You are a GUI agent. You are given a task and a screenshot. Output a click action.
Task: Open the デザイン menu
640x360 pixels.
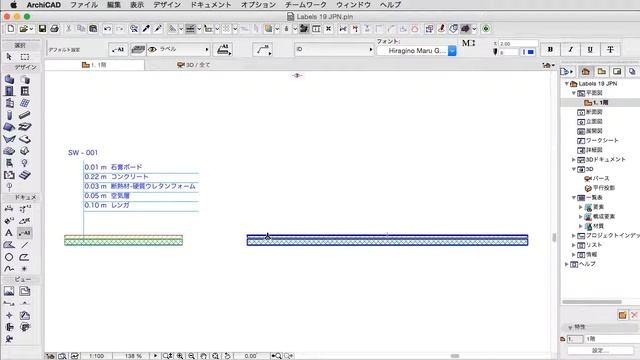coord(167,5)
